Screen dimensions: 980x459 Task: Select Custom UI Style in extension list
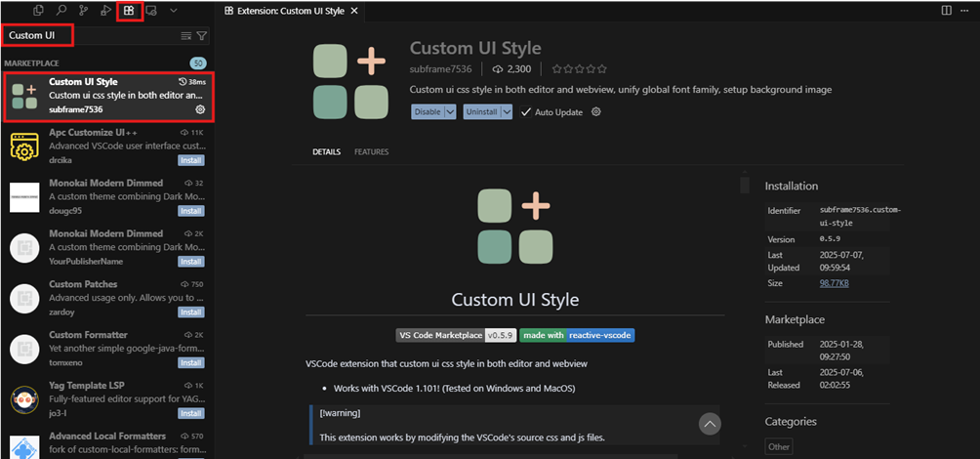pyautogui.click(x=109, y=96)
